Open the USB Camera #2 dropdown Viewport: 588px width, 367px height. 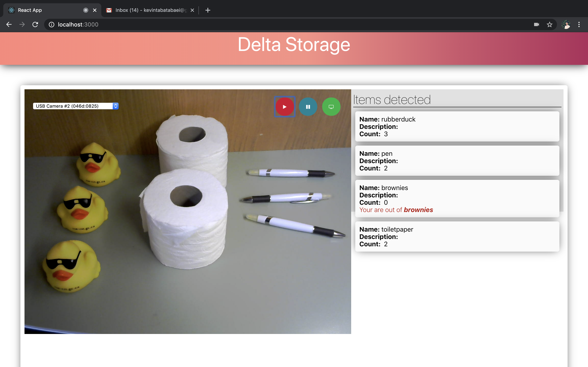tap(76, 106)
